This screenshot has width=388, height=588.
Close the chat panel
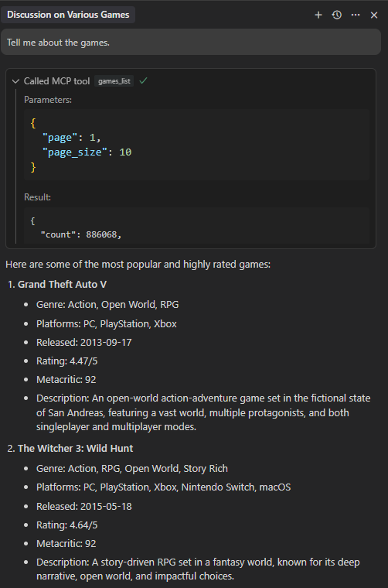(x=374, y=15)
